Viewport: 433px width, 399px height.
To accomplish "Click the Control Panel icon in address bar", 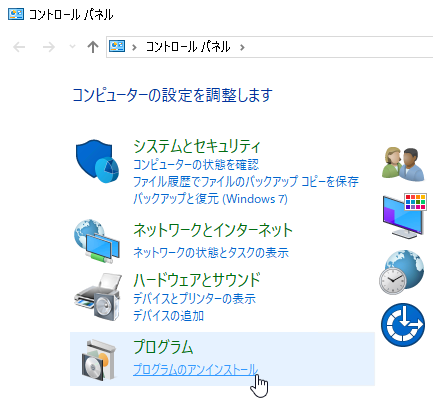I will pyautogui.click(x=117, y=46).
